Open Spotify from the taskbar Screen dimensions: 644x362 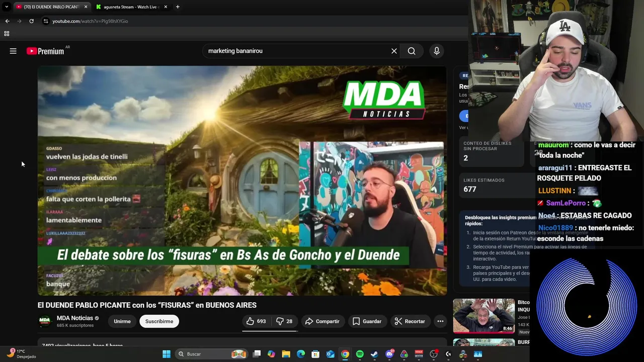tap(360, 354)
